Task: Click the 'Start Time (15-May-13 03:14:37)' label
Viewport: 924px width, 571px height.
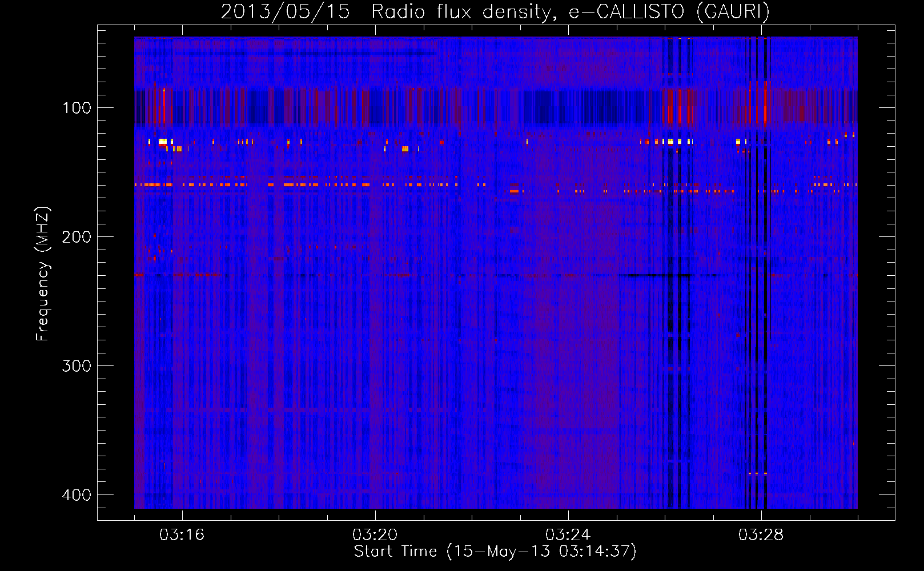Action: coord(495,552)
